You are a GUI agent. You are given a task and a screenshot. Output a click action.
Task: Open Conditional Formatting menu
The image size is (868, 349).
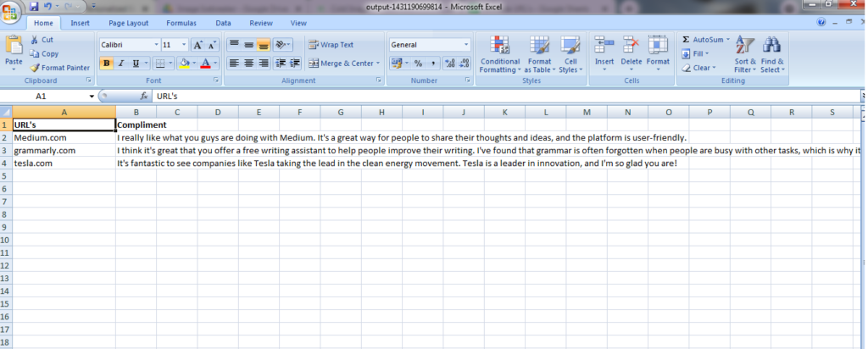(x=500, y=54)
